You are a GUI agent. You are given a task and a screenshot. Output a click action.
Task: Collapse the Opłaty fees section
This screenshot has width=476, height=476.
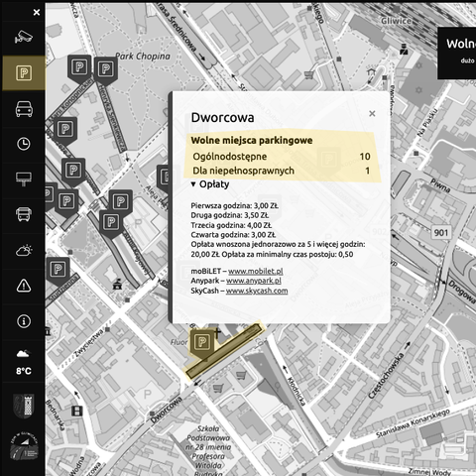[x=210, y=184]
